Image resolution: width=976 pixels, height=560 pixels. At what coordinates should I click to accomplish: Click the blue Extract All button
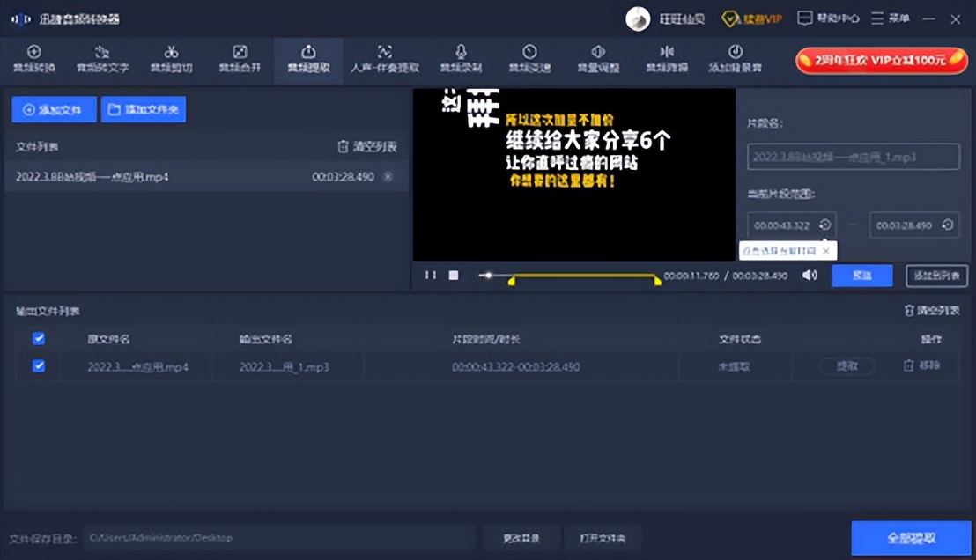pos(912,538)
